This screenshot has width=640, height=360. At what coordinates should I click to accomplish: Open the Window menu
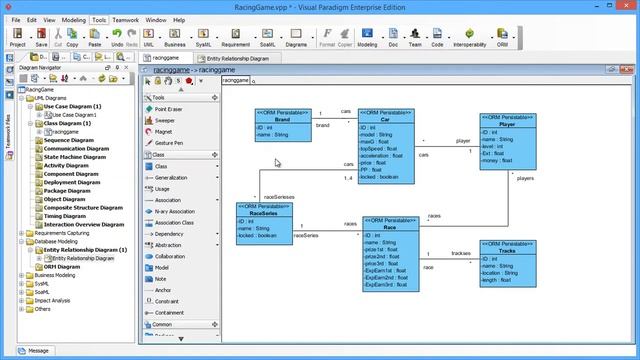tap(156, 20)
